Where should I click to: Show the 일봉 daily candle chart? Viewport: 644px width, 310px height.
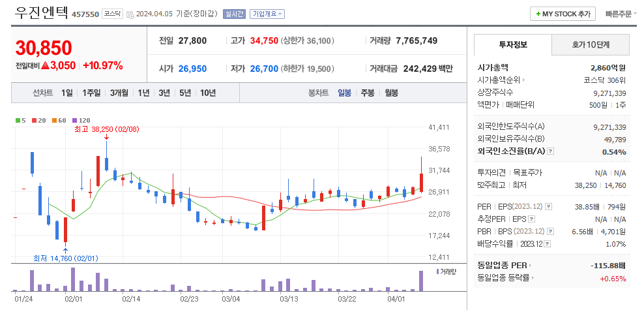(x=344, y=93)
